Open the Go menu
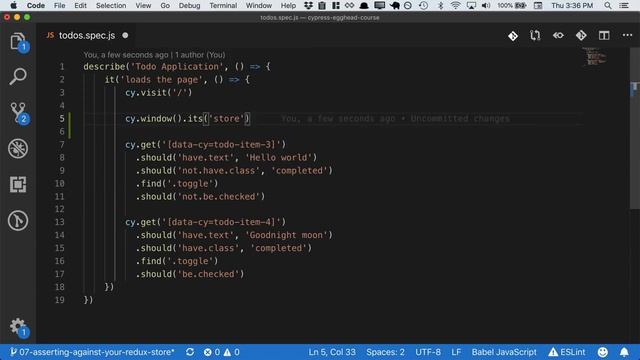Screen dimensions: 640x360 165,6
